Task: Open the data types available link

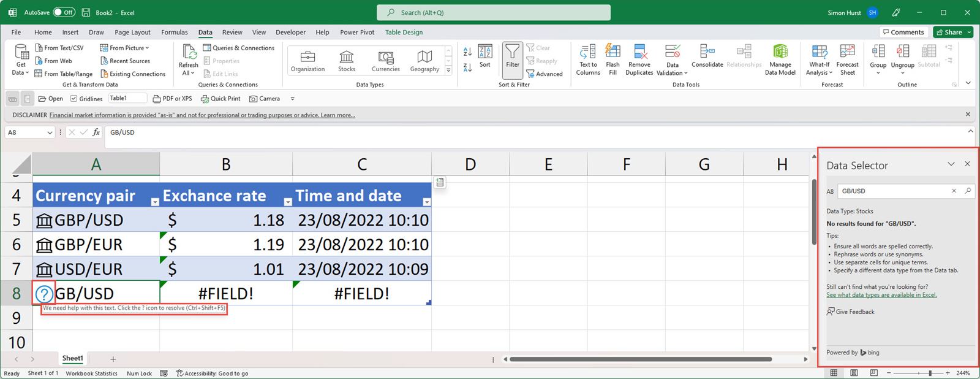Action: tap(881, 295)
